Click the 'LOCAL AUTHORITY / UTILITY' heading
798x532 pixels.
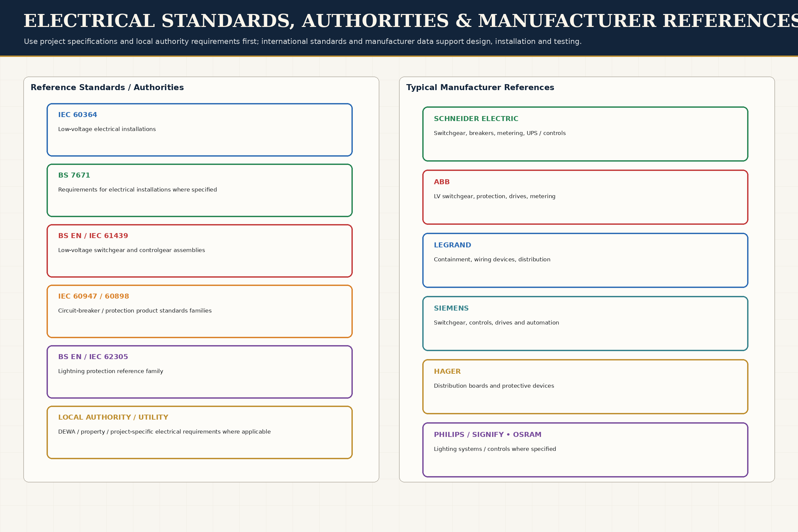coord(113,417)
